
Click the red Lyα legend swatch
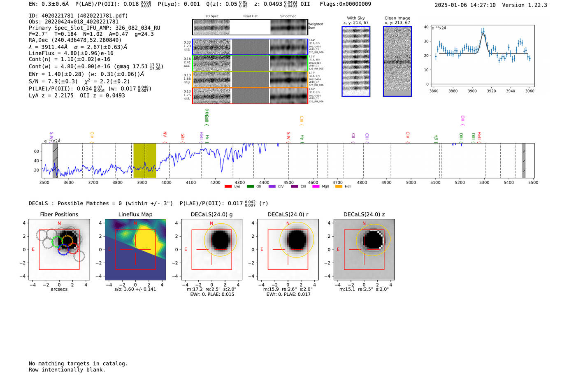[x=228, y=187]
